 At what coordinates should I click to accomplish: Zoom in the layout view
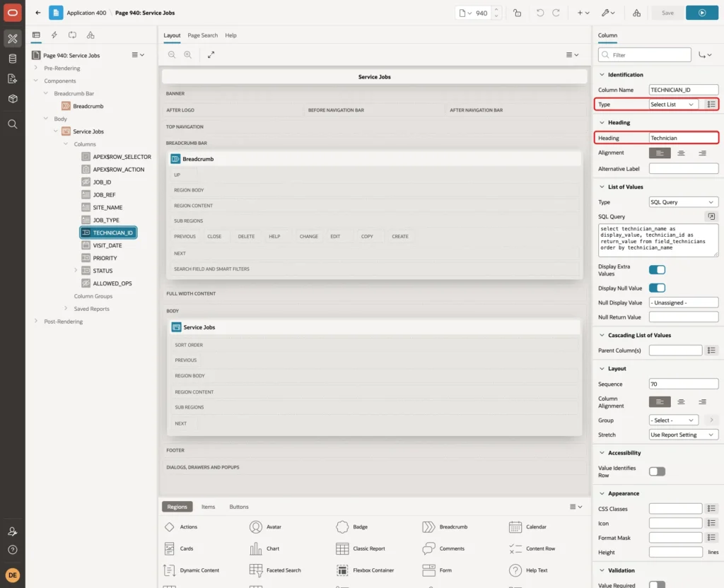pyautogui.click(x=188, y=55)
